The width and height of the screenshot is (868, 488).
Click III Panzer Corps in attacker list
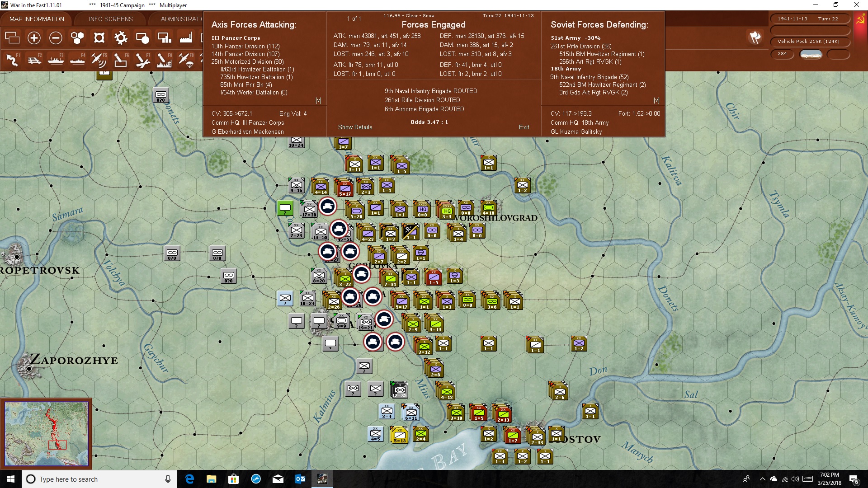tap(236, 38)
